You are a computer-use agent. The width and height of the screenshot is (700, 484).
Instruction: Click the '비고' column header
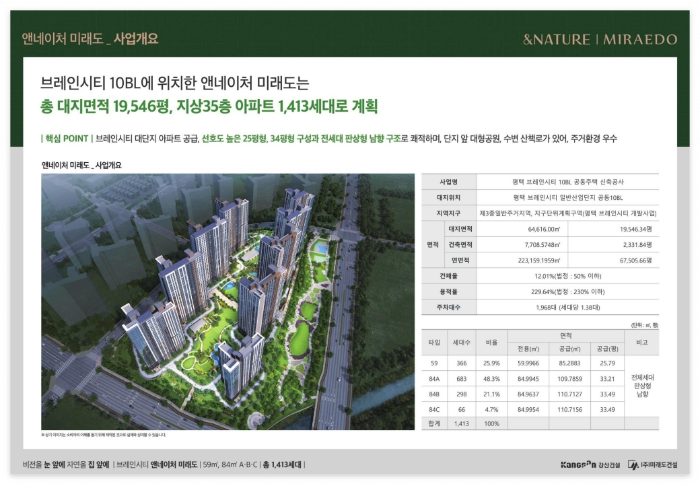[x=642, y=342]
